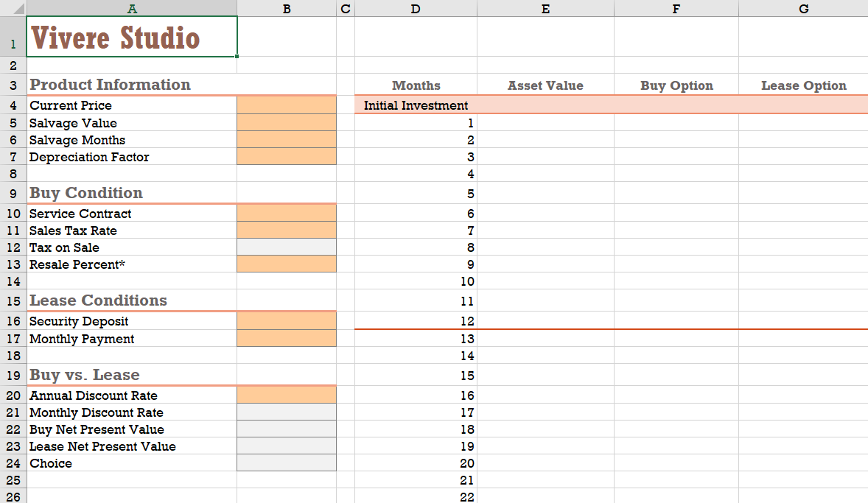
Task: Click the Salvage Months input cell
Action: (286, 139)
